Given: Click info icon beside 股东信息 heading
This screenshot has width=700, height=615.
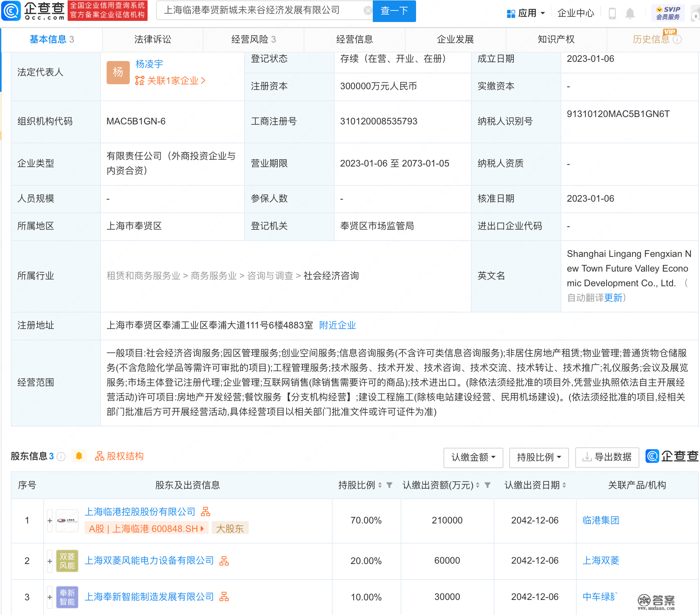Looking at the screenshot, I should click(x=61, y=457).
